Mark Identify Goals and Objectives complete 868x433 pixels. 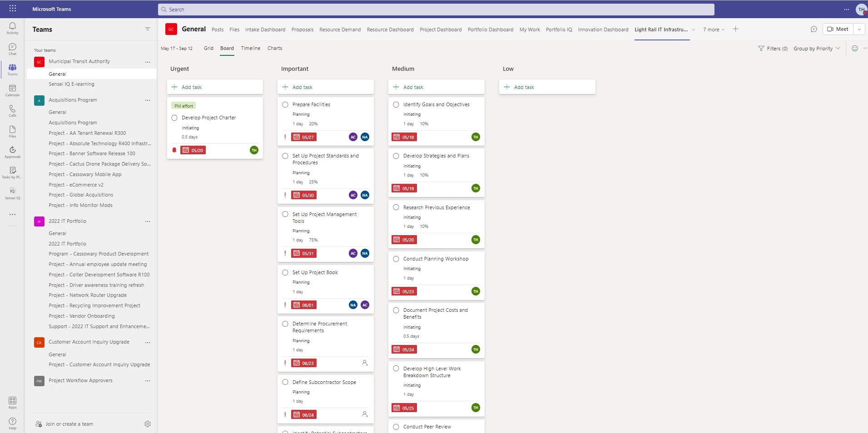tap(396, 104)
